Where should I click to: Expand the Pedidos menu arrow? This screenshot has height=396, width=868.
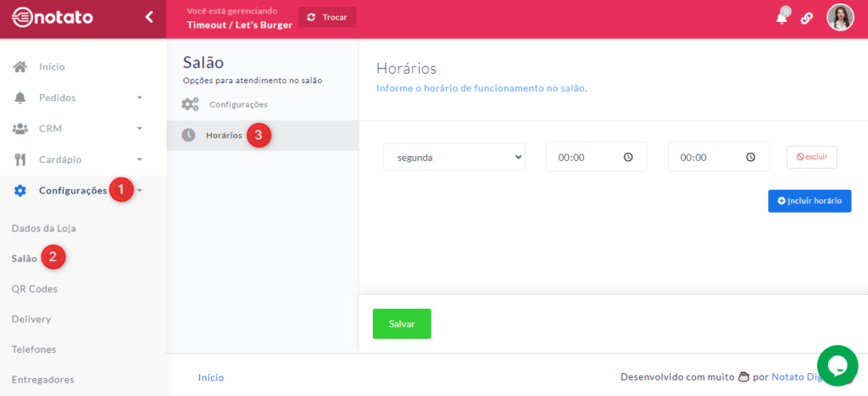pyautogui.click(x=140, y=98)
